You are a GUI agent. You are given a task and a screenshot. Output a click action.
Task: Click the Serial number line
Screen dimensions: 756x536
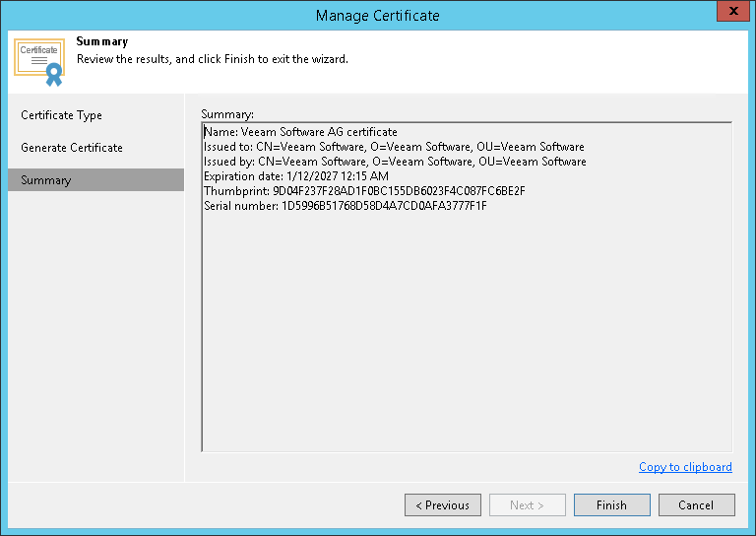click(x=345, y=206)
